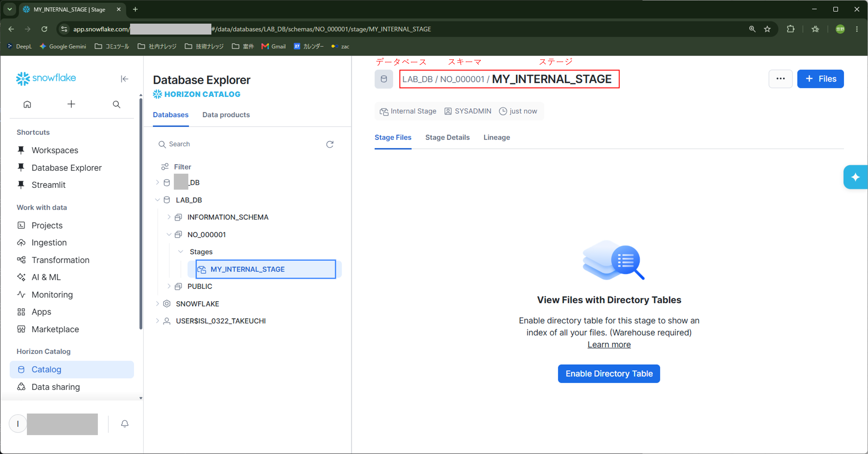Image resolution: width=868 pixels, height=454 pixels.
Task: Click the plus create icon in sidebar
Action: point(71,104)
